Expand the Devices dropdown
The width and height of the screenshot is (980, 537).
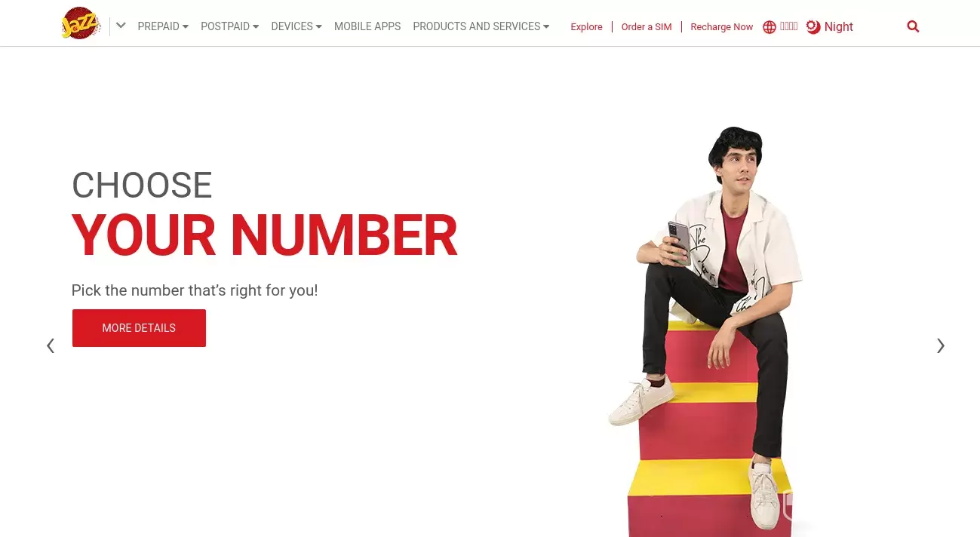296,26
